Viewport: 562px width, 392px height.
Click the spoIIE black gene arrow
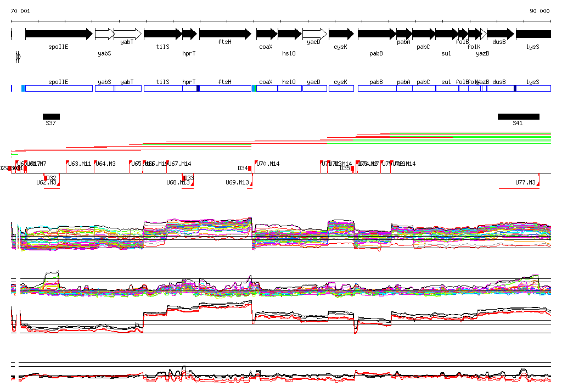[x=59, y=34]
